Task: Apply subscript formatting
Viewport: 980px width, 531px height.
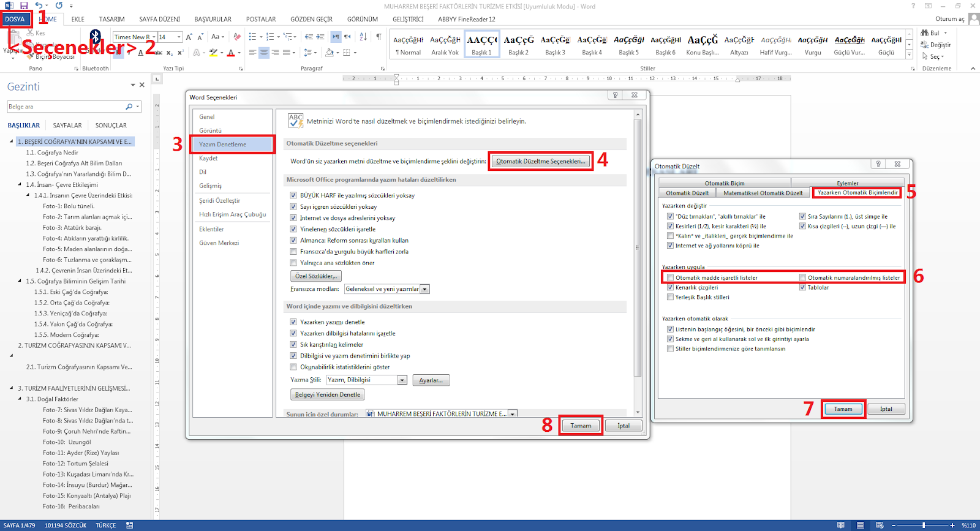Action: click(x=170, y=53)
